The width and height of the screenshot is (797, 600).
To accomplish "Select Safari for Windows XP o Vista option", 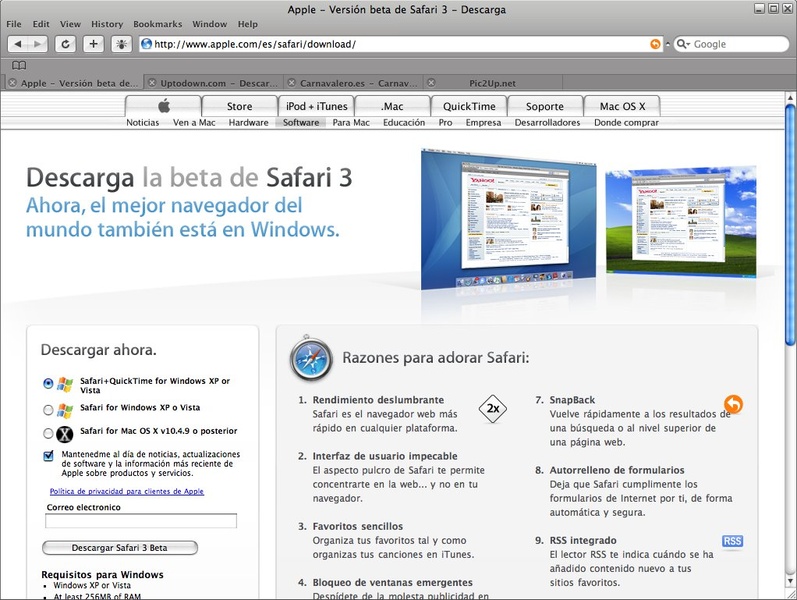I will click(x=48, y=409).
